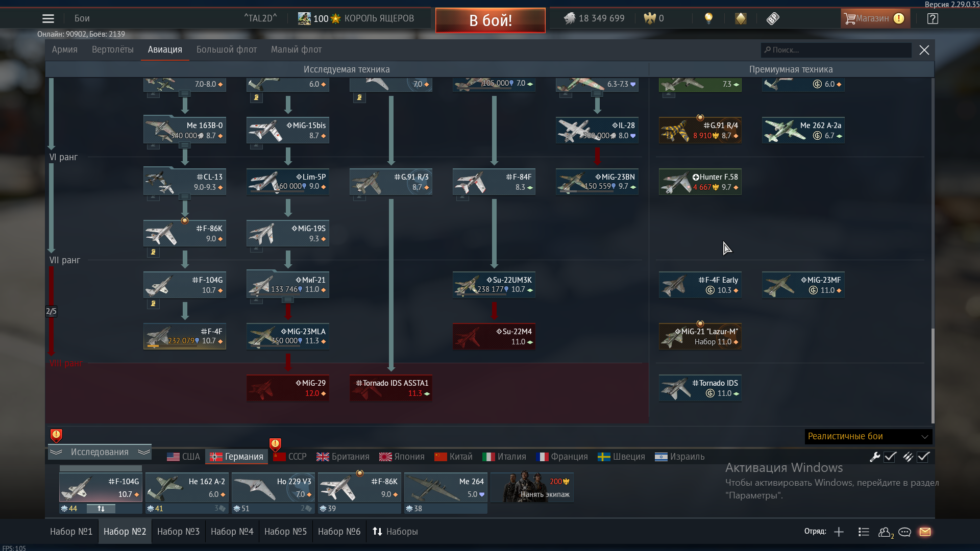Screen dimensions: 980x551
Task: Select the Su-22M4 vehicle card
Action: click(x=494, y=337)
